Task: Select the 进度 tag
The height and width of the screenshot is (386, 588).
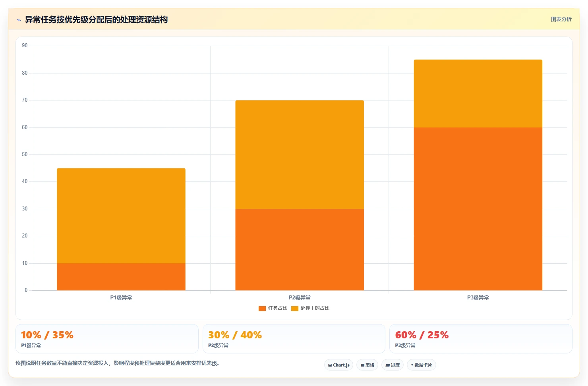Action: [393, 365]
